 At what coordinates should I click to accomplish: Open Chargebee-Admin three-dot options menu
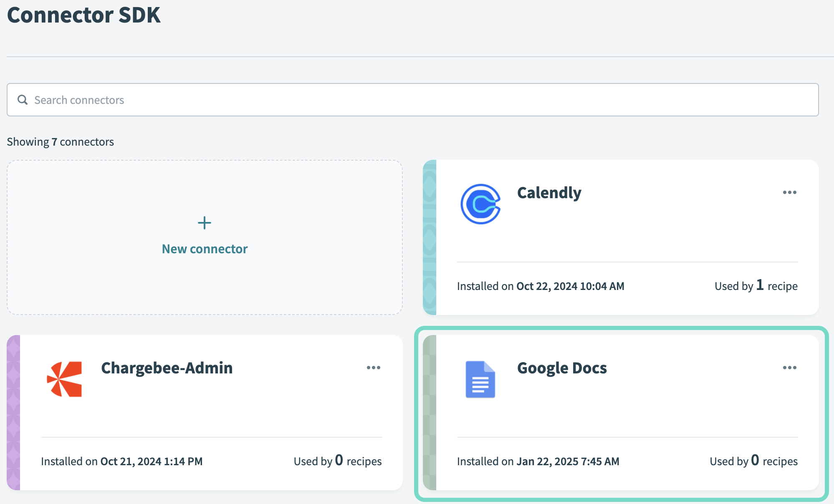(373, 368)
